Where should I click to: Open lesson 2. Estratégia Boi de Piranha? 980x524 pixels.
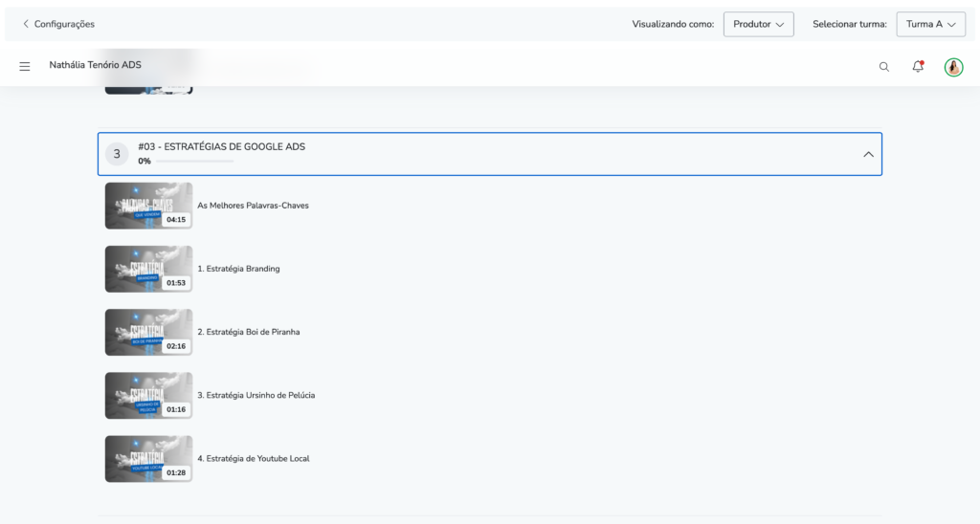[248, 332]
